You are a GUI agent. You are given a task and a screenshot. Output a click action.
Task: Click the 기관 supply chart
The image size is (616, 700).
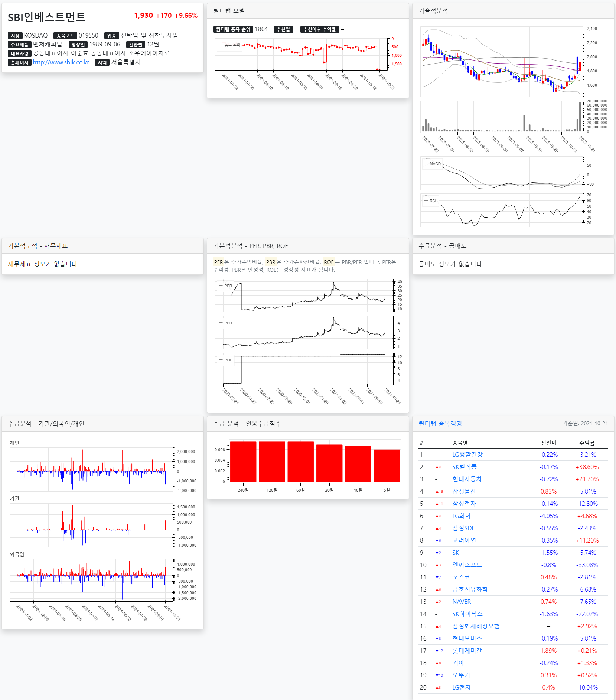91,525
